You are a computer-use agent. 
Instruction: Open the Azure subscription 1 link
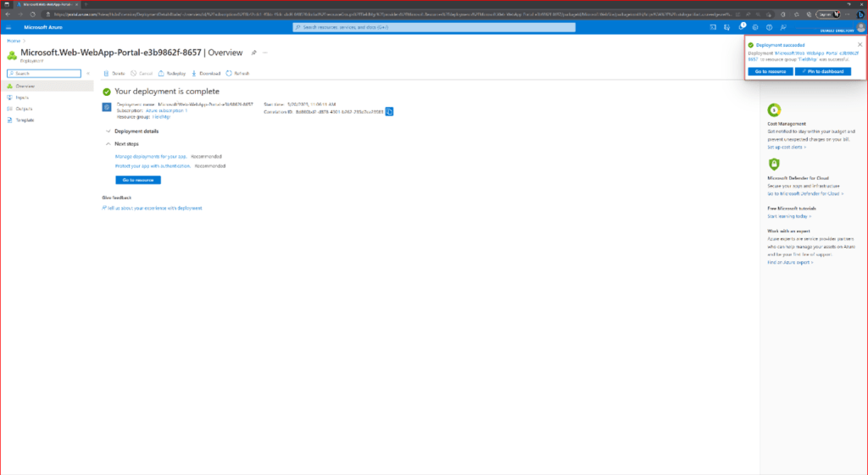(x=167, y=111)
